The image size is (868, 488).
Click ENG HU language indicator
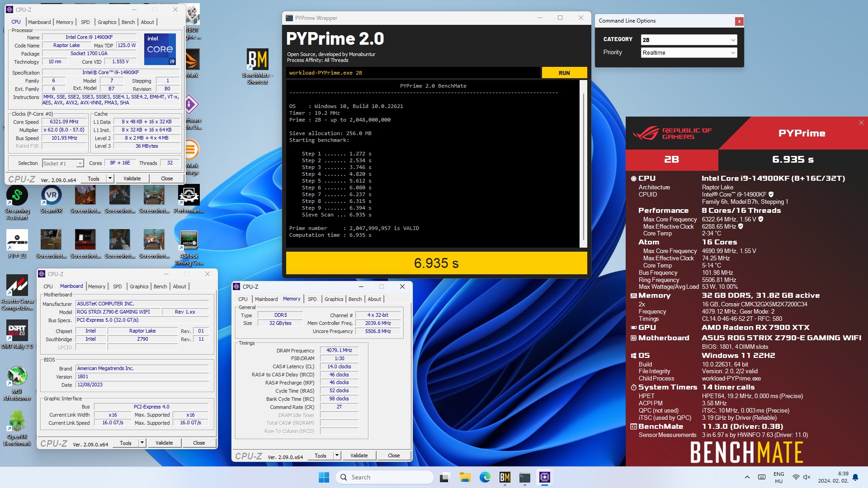[778, 477]
